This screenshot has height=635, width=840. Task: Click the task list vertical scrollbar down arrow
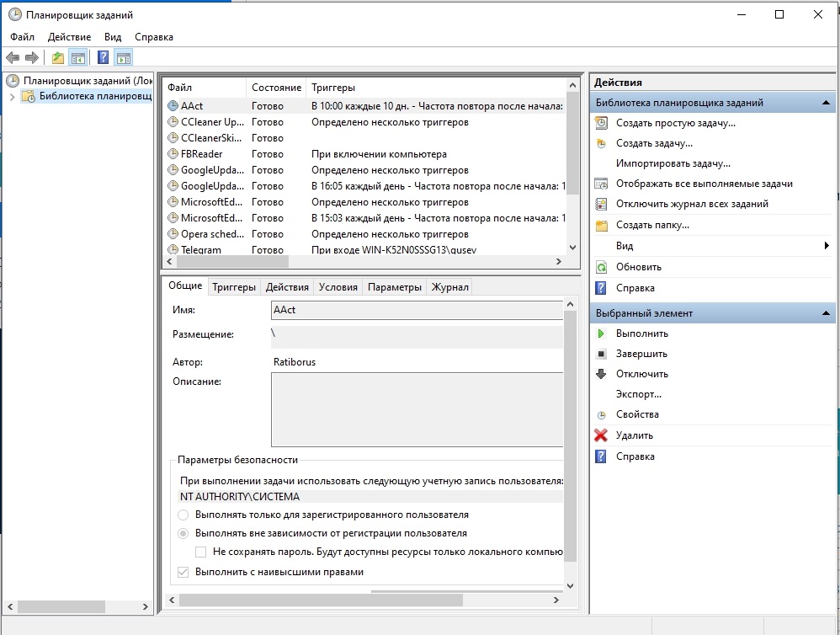point(572,248)
